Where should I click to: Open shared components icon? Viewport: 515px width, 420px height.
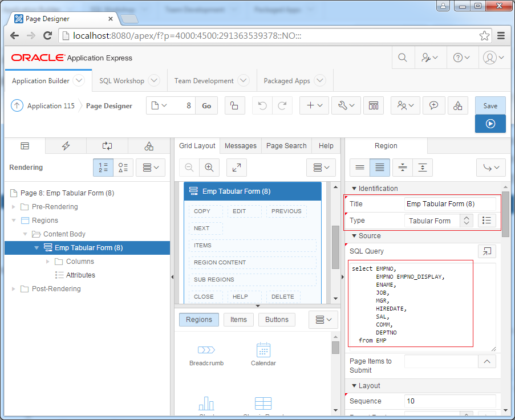click(457, 105)
